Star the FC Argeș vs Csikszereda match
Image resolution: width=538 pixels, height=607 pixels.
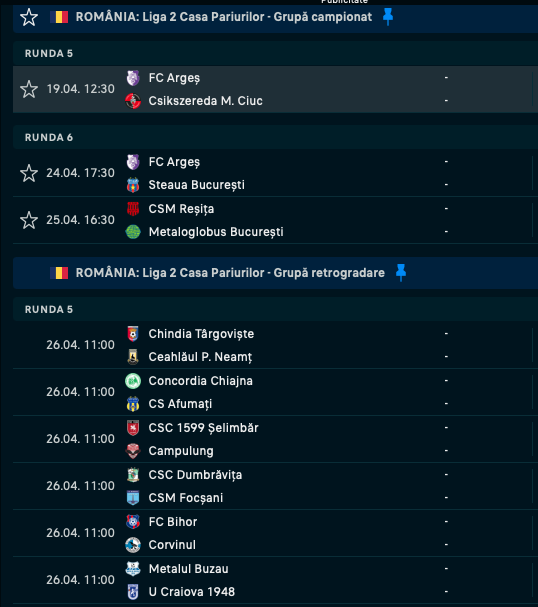click(29, 89)
